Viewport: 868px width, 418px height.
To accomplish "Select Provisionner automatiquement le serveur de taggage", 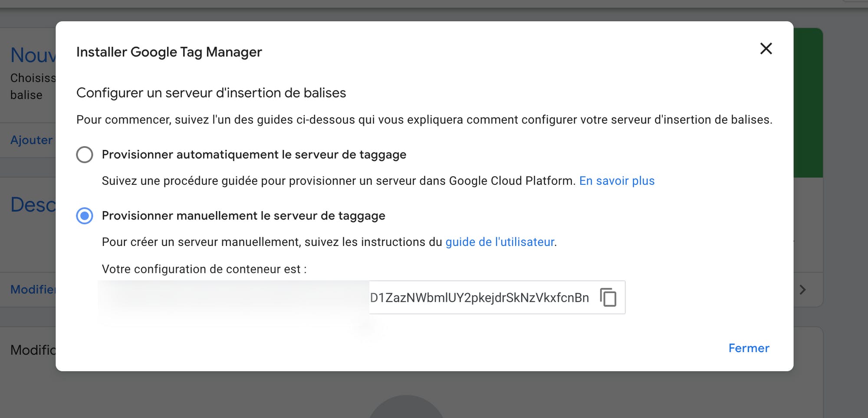I will (x=85, y=154).
